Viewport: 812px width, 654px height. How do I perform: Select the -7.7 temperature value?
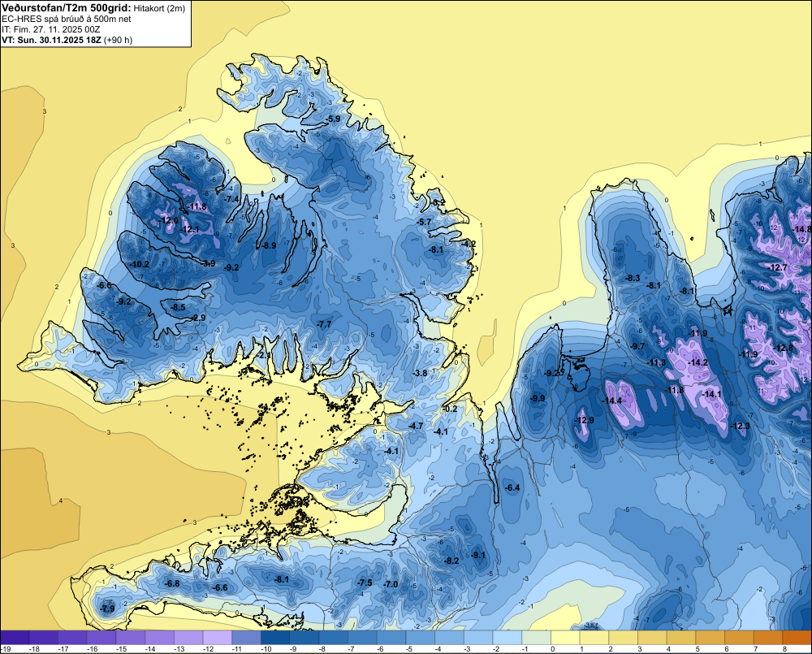[324, 324]
